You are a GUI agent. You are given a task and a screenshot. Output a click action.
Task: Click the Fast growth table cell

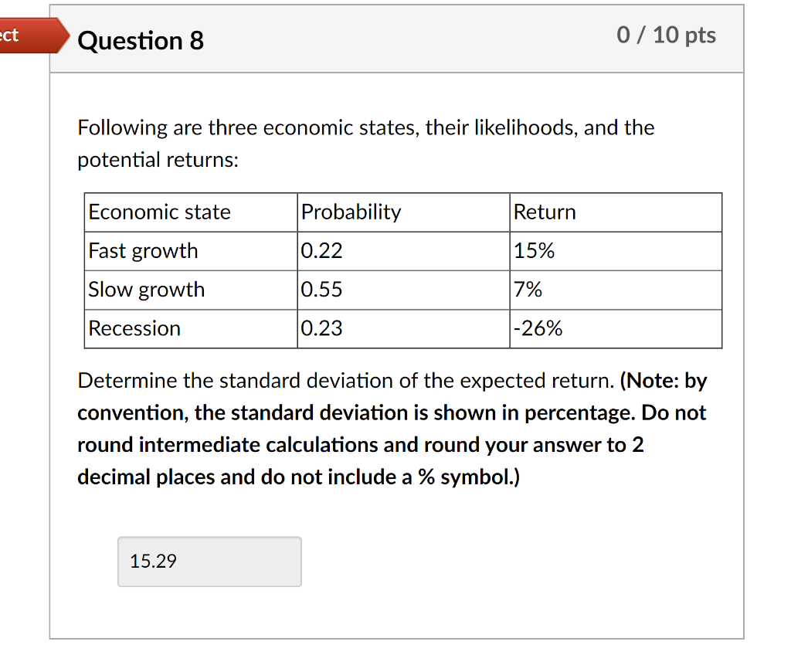point(143,251)
